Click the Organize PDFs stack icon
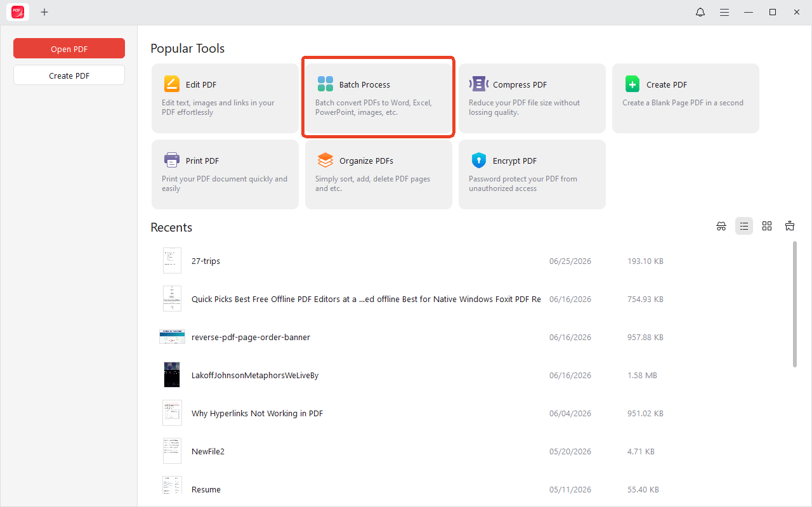This screenshot has height=507, width=812. pos(325,160)
